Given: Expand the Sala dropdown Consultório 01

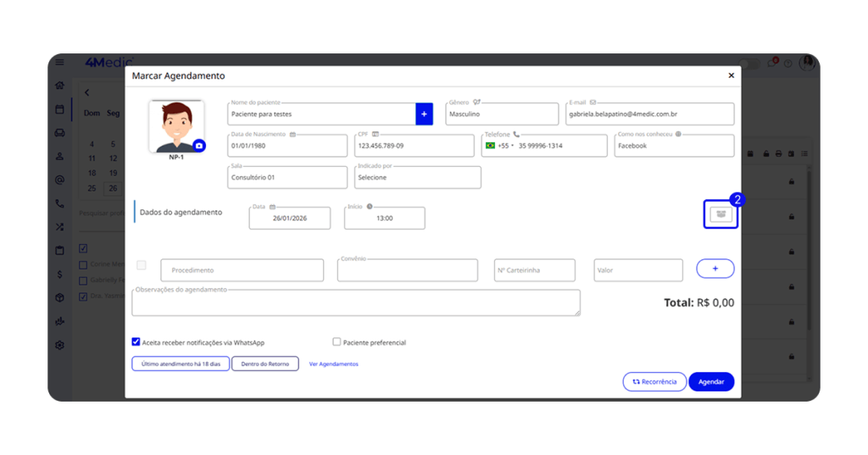Looking at the screenshot, I should pyautogui.click(x=287, y=178).
